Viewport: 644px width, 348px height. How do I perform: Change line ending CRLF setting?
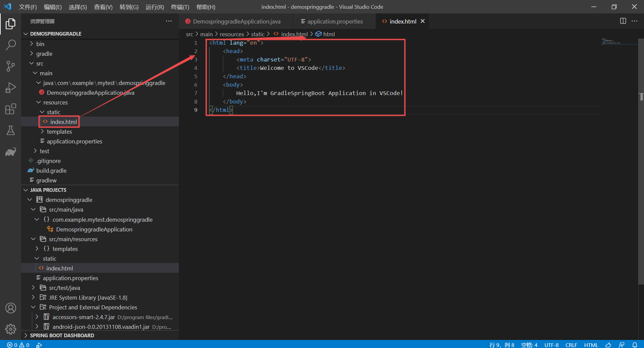(571, 345)
